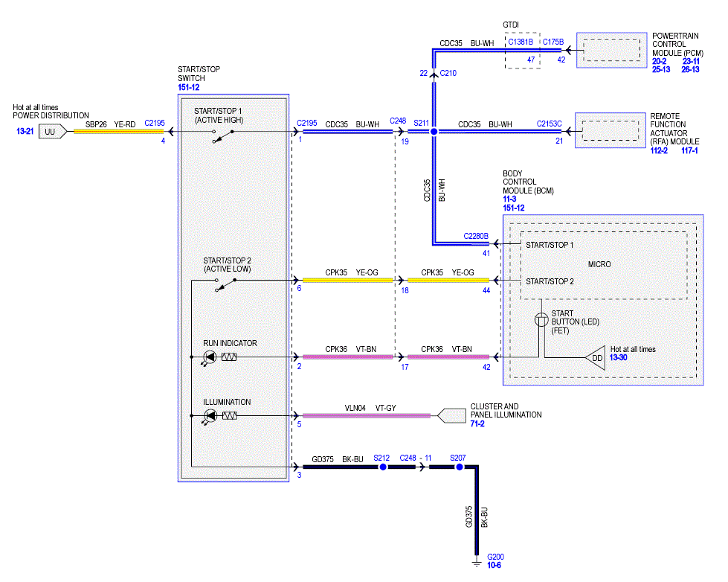Image resolution: width=728 pixels, height=582 pixels.
Task: Click the S212 splice dot
Action: pos(383,467)
